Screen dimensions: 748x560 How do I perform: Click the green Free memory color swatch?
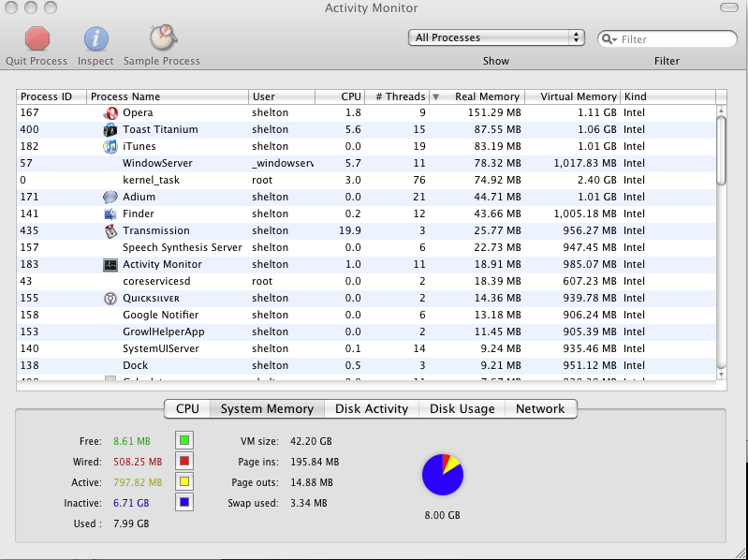point(184,440)
